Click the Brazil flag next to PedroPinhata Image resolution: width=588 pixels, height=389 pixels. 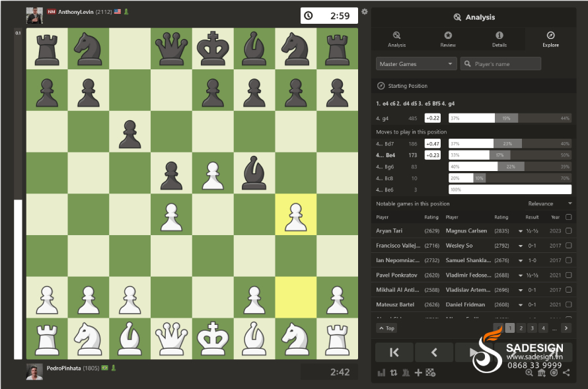[x=104, y=368]
